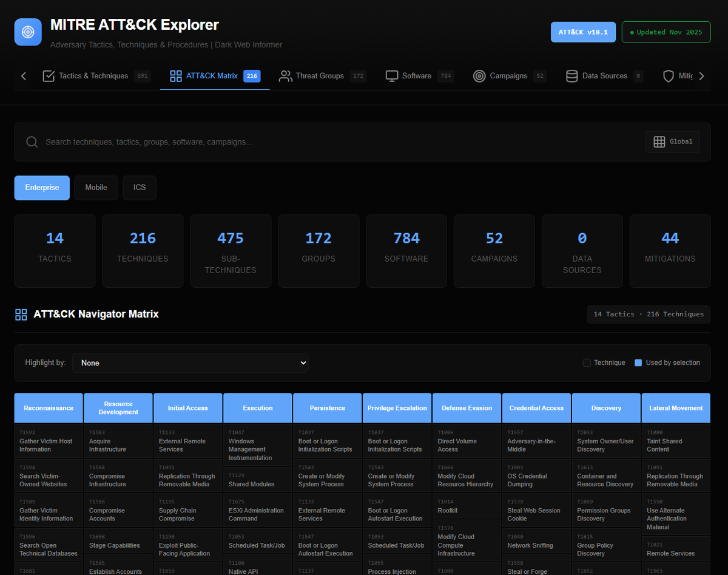Viewport: 728px width, 575px height.
Task: Click the Campaigns bullseye icon
Action: pos(479,76)
